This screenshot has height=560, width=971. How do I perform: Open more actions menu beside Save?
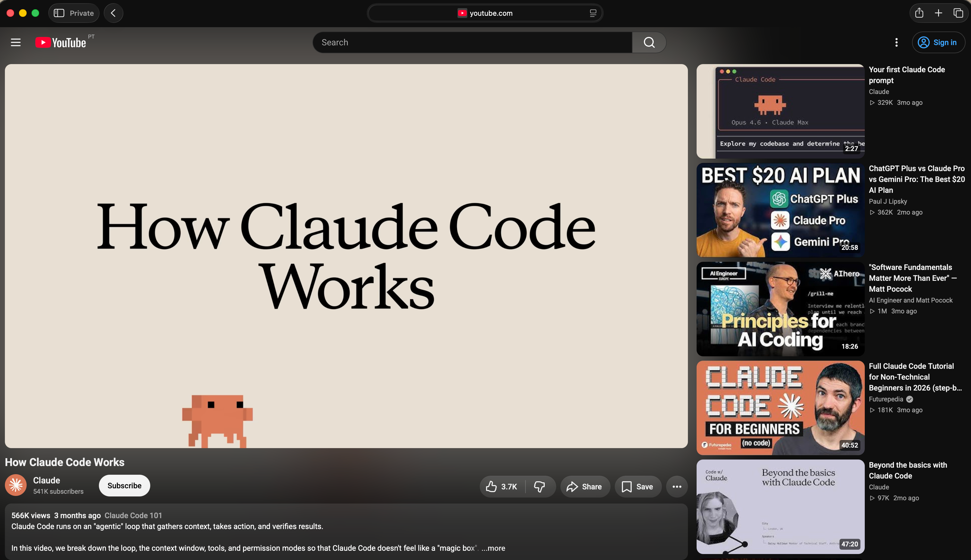click(x=677, y=487)
